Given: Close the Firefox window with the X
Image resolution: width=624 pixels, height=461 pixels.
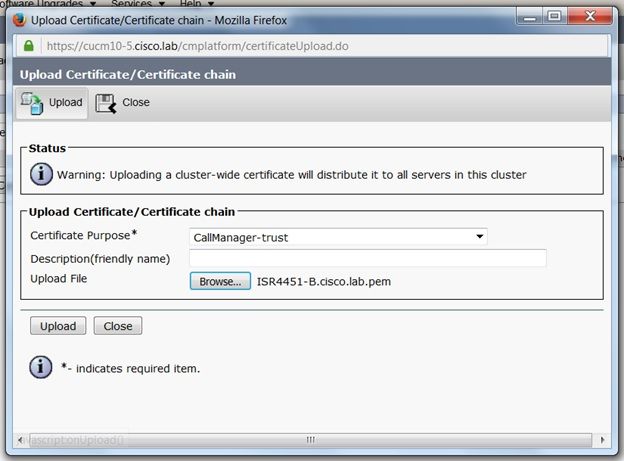Looking at the screenshot, I should pyautogui.click(x=590, y=16).
